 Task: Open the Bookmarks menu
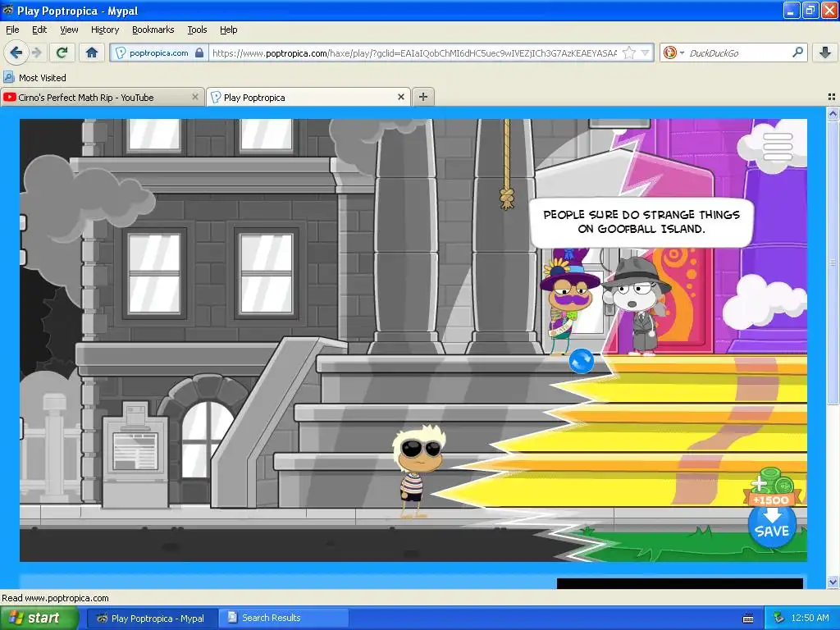tap(153, 30)
